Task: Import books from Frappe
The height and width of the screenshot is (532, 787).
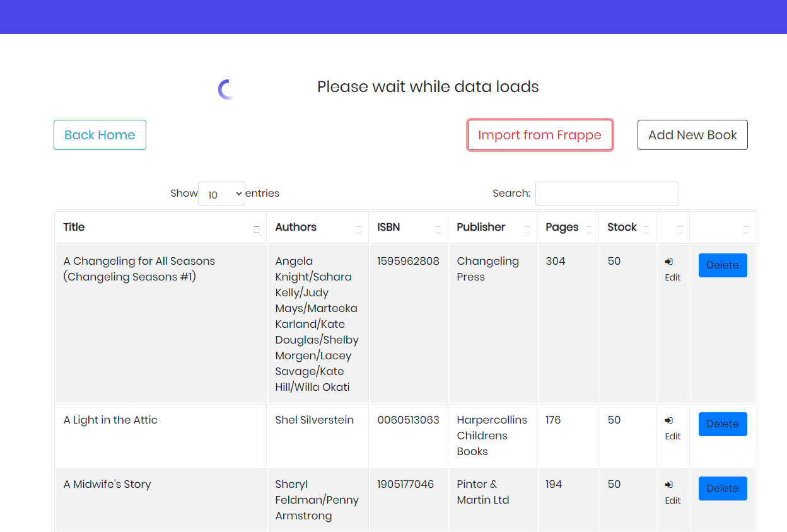Action: tap(540, 135)
